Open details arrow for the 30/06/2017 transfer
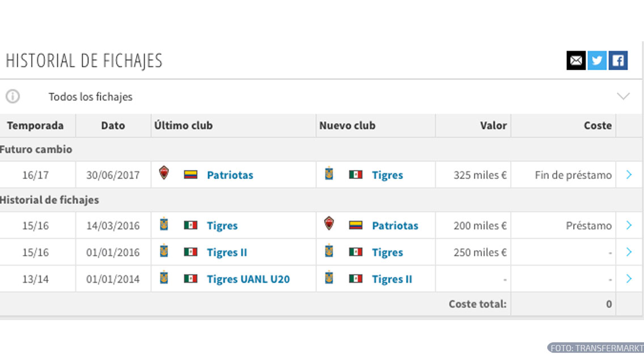Screen dimensions: 644x362 (x=629, y=174)
